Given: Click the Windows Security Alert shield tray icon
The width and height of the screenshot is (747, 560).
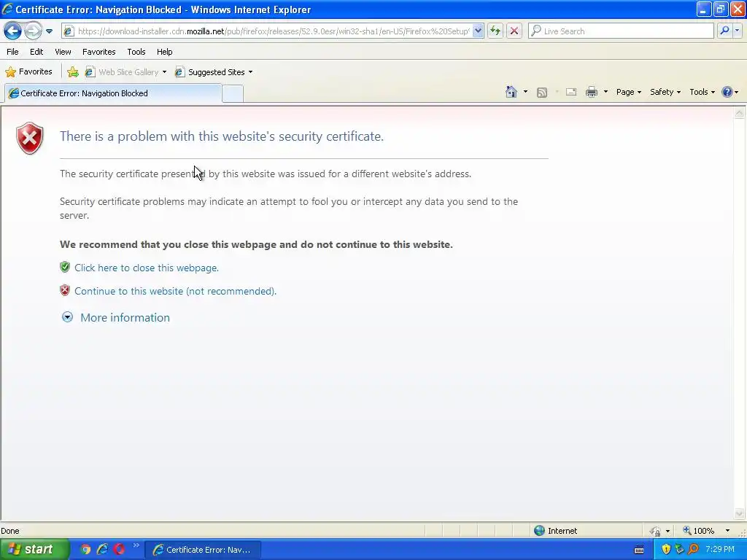Looking at the screenshot, I should coord(666,550).
